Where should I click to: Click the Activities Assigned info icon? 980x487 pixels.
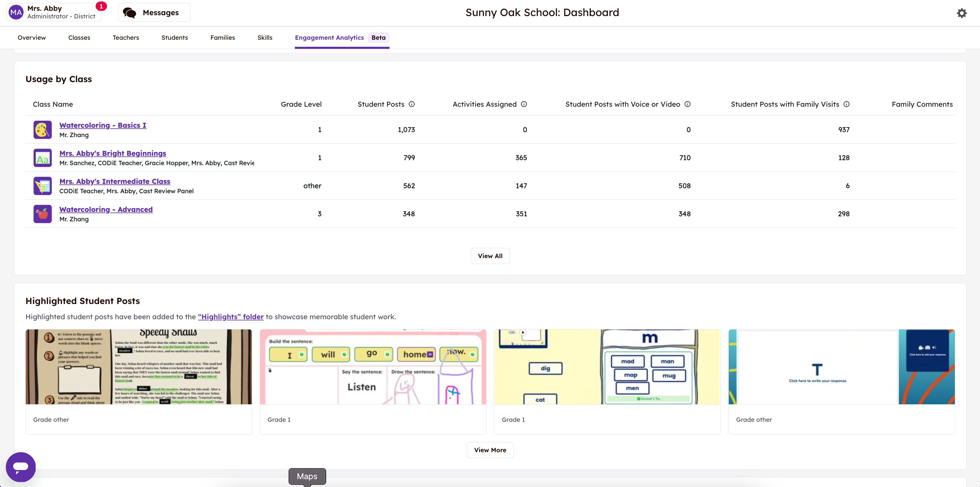coord(524,104)
